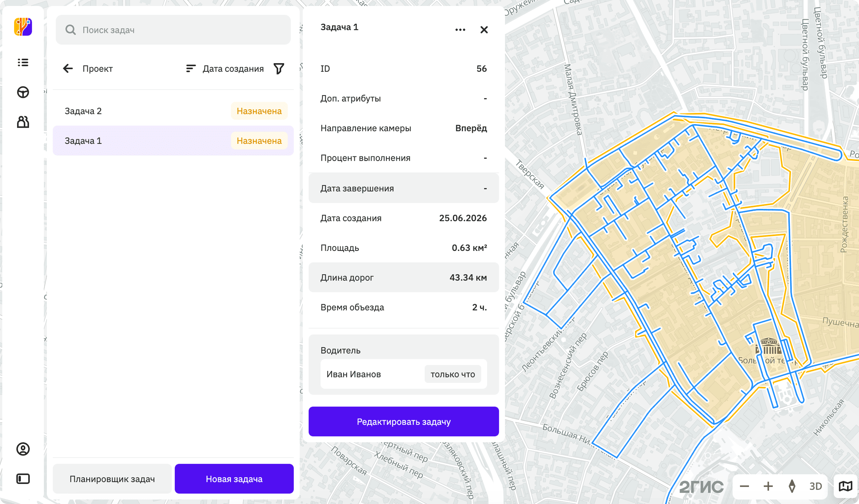Click the sort lines icon
The width and height of the screenshot is (859, 504).
point(191,68)
